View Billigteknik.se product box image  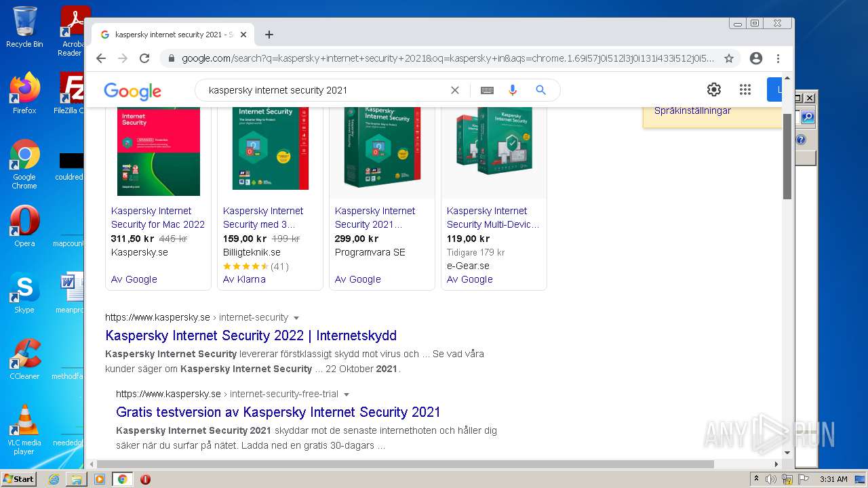pyautogui.click(x=270, y=149)
